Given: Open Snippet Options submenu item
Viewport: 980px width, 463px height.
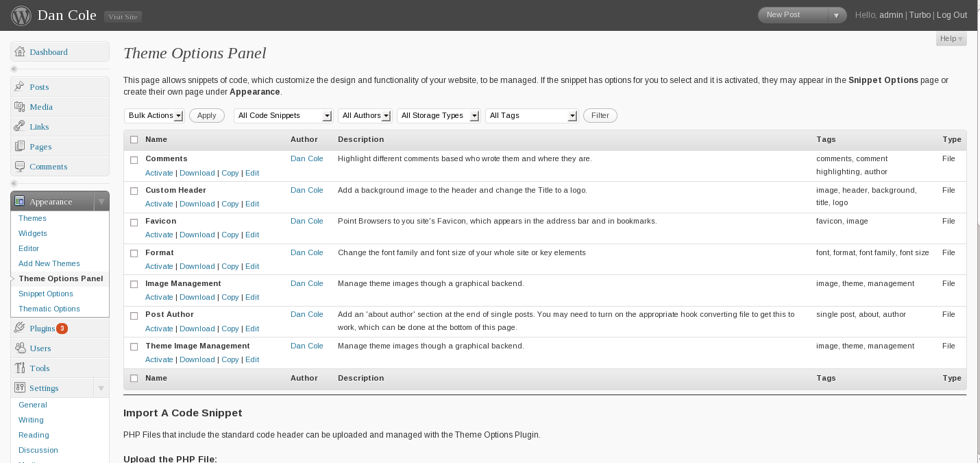Looking at the screenshot, I should [46, 294].
